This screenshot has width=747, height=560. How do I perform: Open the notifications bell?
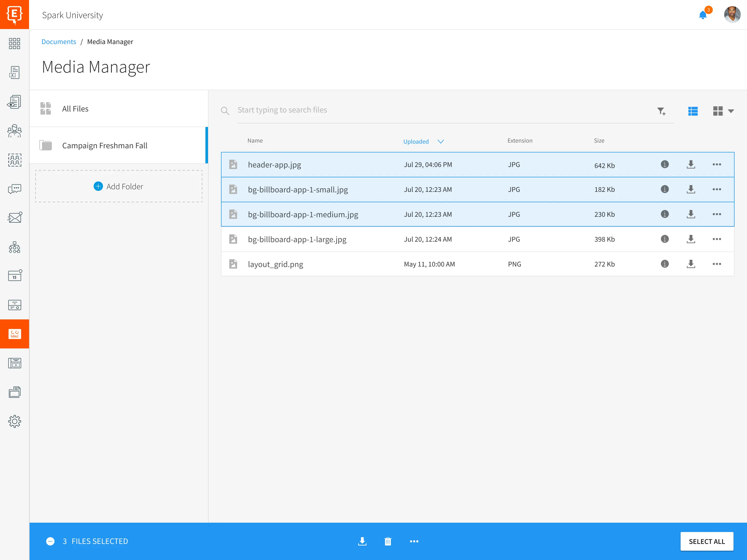tap(702, 15)
